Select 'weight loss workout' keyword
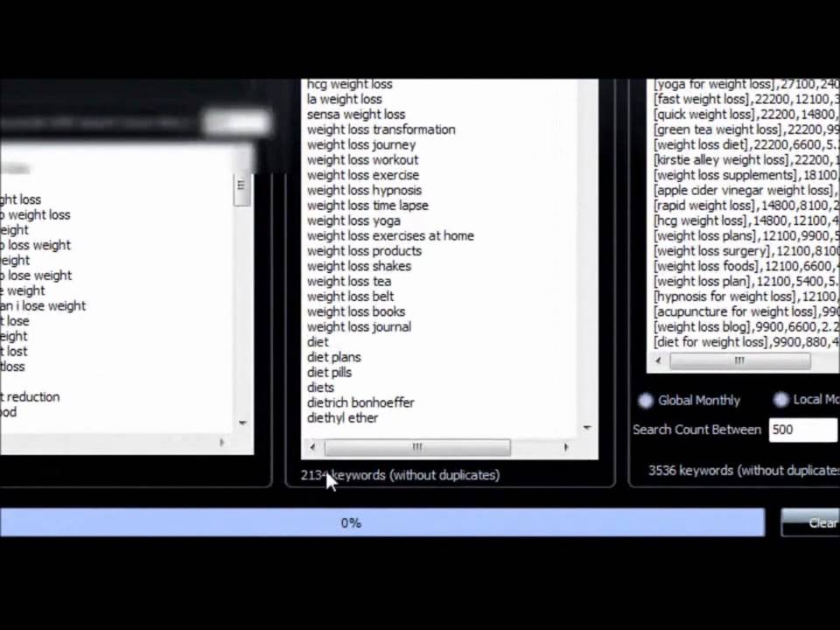Screen dimensions: 840x630 [x=362, y=159]
